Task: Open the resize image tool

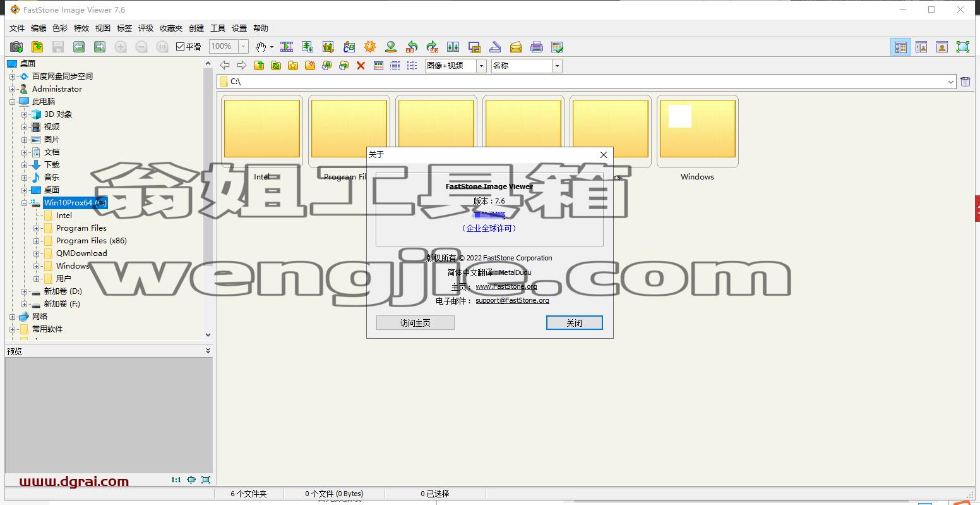Action: (x=308, y=47)
